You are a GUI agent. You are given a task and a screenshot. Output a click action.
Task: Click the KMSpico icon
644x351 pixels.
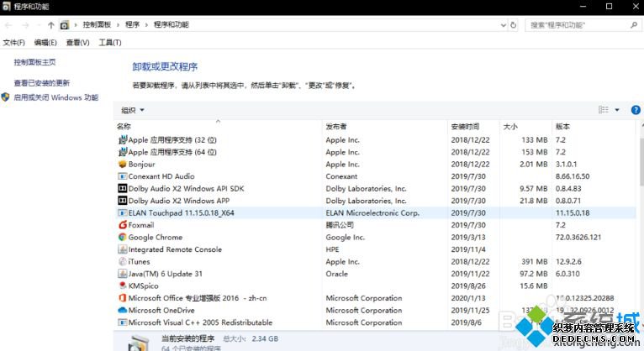pyautogui.click(x=123, y=286)
